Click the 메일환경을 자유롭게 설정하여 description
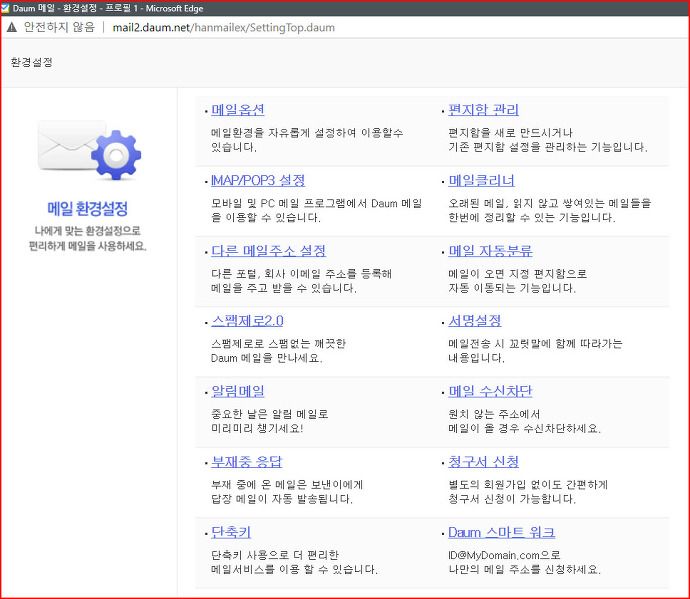The width and height of the screenshot is (690, 599). [x=307, y=140]
